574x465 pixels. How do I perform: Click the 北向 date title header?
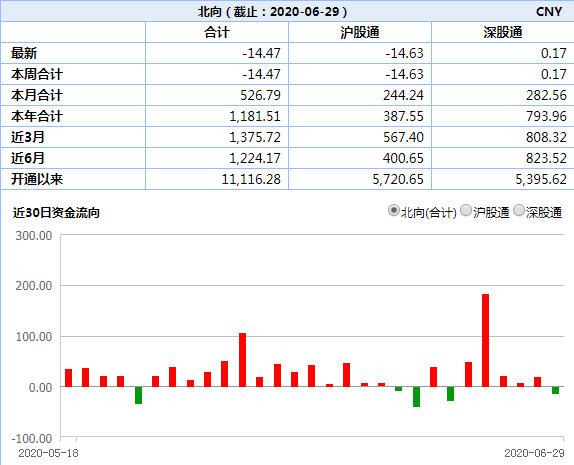272,12
